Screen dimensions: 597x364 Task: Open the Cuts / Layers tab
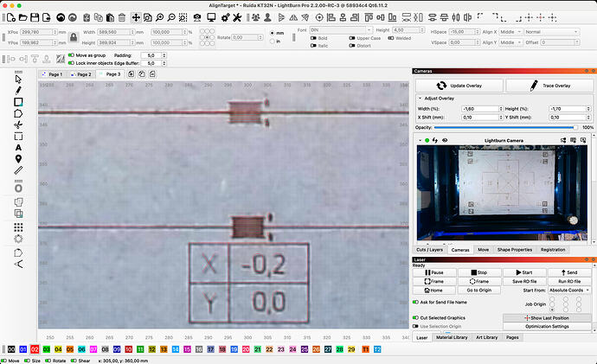429,250
